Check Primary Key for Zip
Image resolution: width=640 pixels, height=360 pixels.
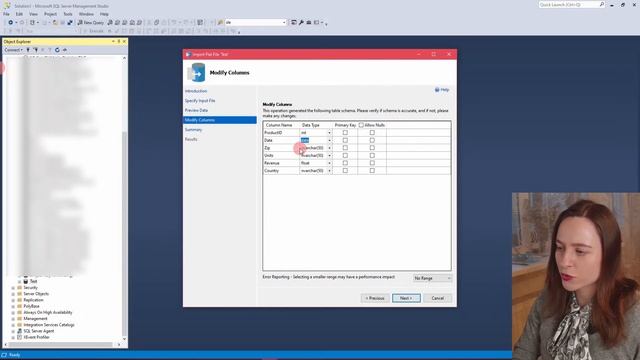point(345,148)
